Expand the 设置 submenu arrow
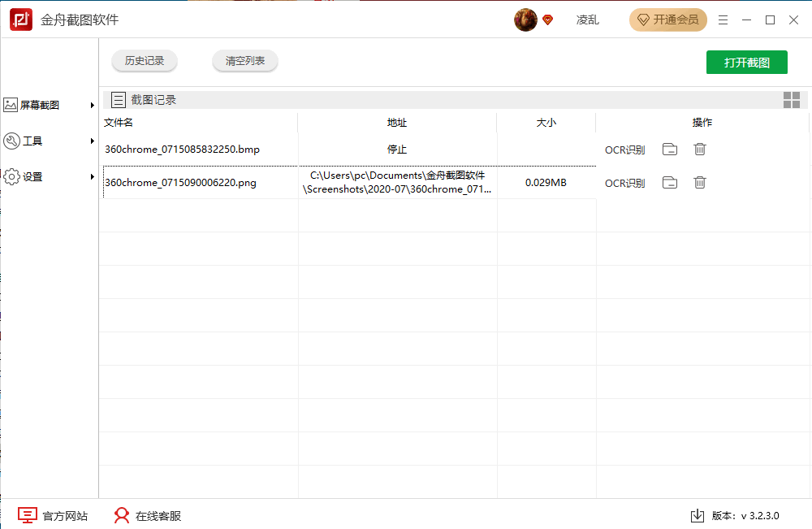The height and width of the screenshot is (529, 812). click(x=93, y=176)
